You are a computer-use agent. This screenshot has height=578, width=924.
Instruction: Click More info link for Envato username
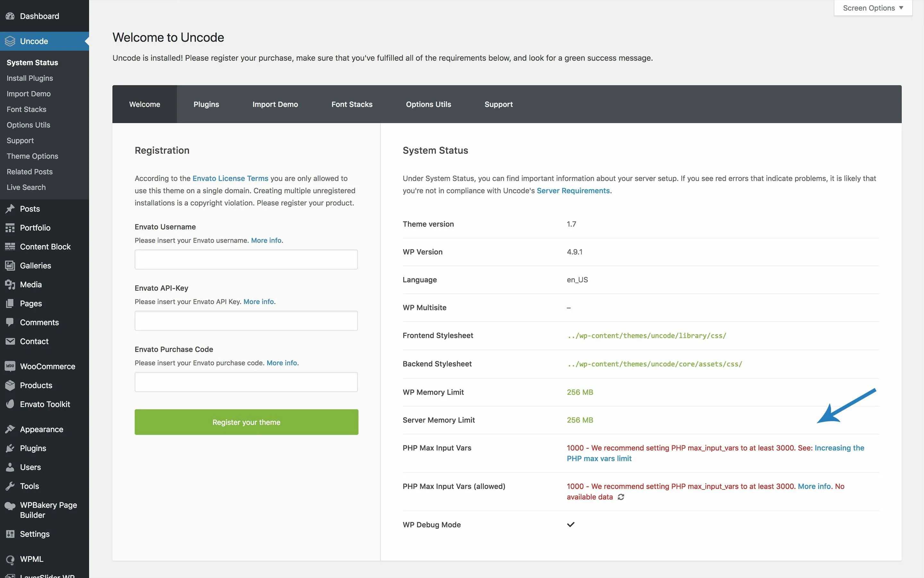point(266,240)
